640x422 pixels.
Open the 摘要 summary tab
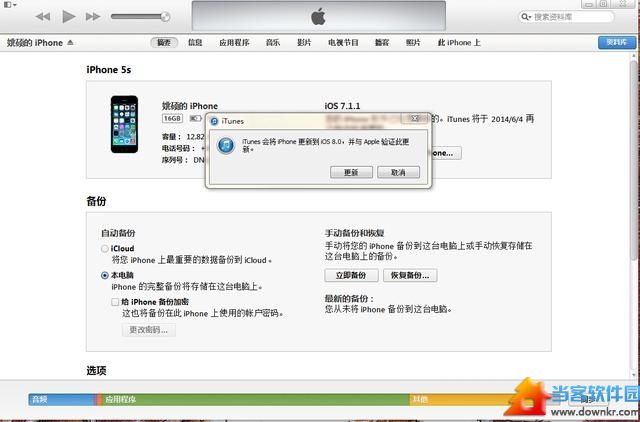click(164, 42)
